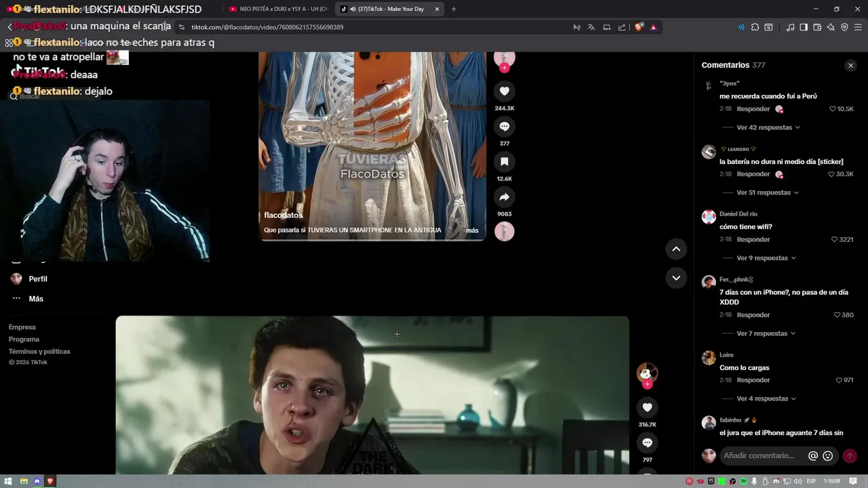
Task: Close the TikTok browser tab
Action: coord(437,9)
